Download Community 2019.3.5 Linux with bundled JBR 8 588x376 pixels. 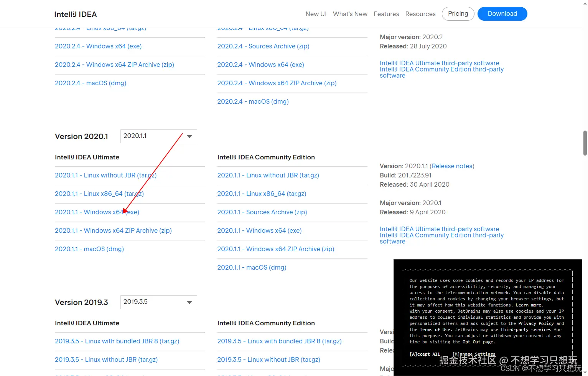click(x=280, y=341)
